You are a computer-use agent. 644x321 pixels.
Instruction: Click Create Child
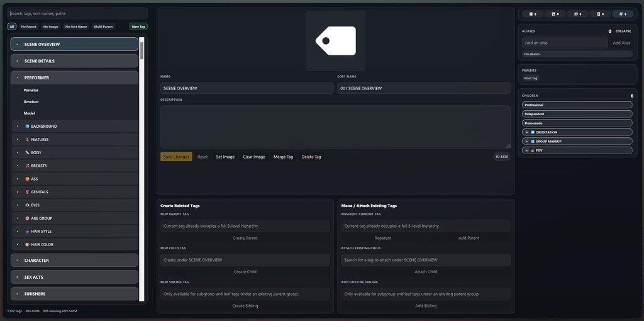245,272
